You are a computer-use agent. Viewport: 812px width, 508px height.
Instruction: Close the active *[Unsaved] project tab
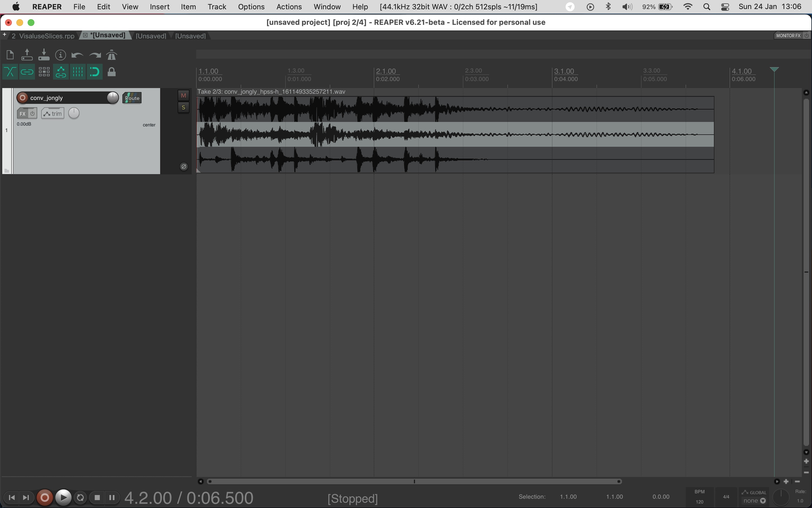pyautogui.click(x=85, y=35)
